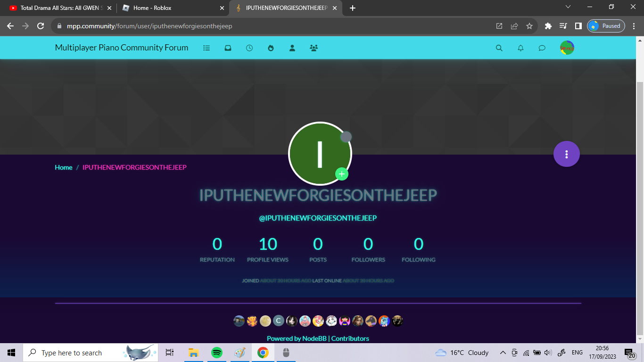Screen dimensions: 644x362
Task: Go back to previous page
Action: [x=10, y=26]
